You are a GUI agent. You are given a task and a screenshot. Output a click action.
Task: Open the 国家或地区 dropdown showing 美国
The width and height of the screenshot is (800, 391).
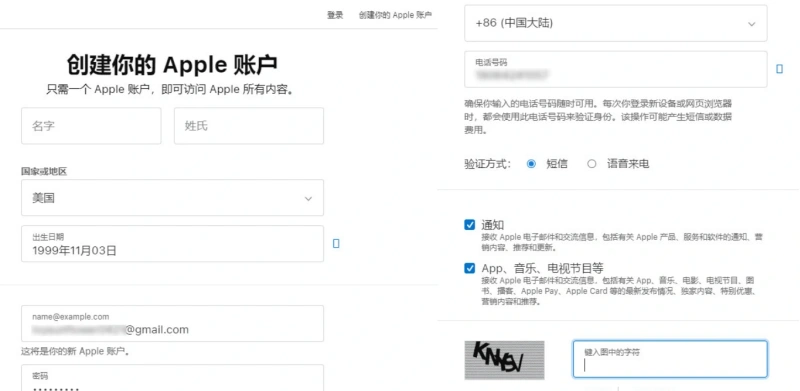(x=172, y=198)
